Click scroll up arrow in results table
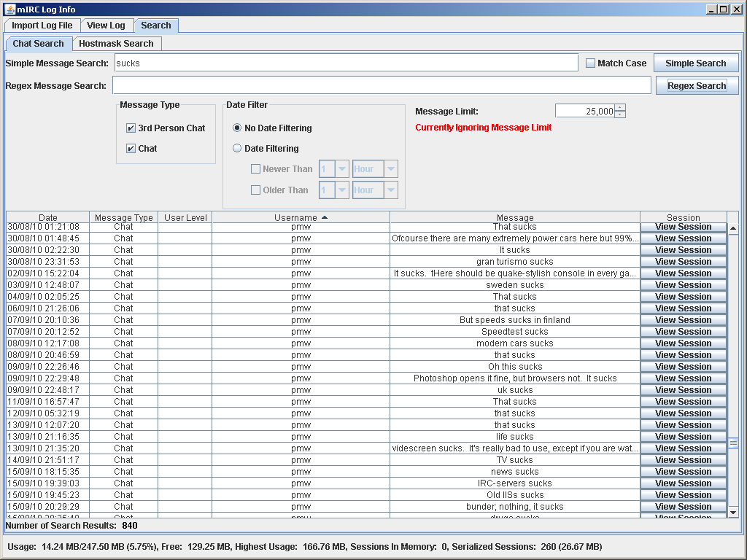Screen dimensions: 747x560 (x=733, y=228)
